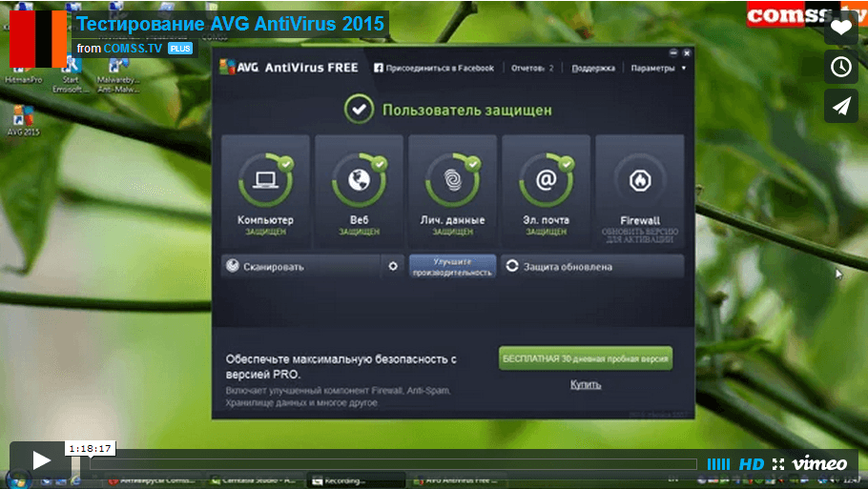Screen dimensions: 868x489
Task: Like the video with heart icon
Action: (x=841, y=28)
